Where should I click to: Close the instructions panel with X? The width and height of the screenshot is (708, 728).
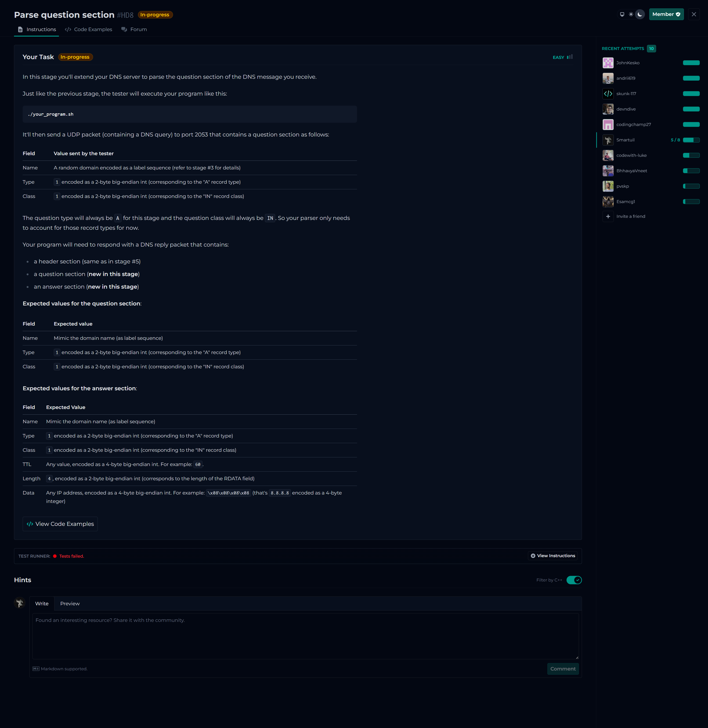(694, 14)
